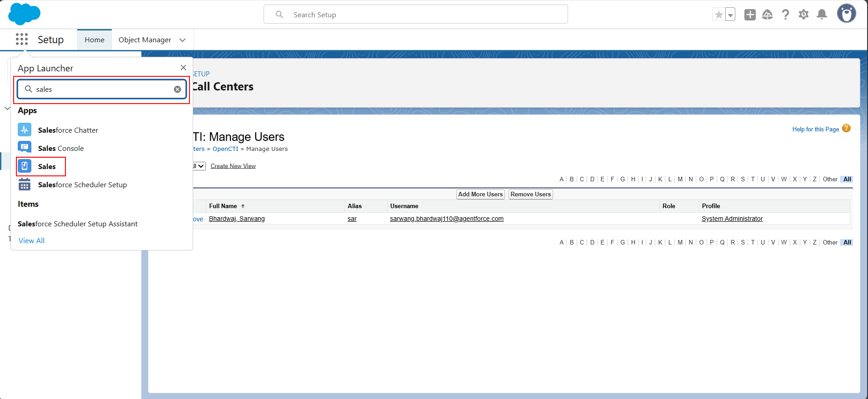Open the Object Manager tab
Image resolution: width=868 pixels, height=399 pixels.
(145, 40)
